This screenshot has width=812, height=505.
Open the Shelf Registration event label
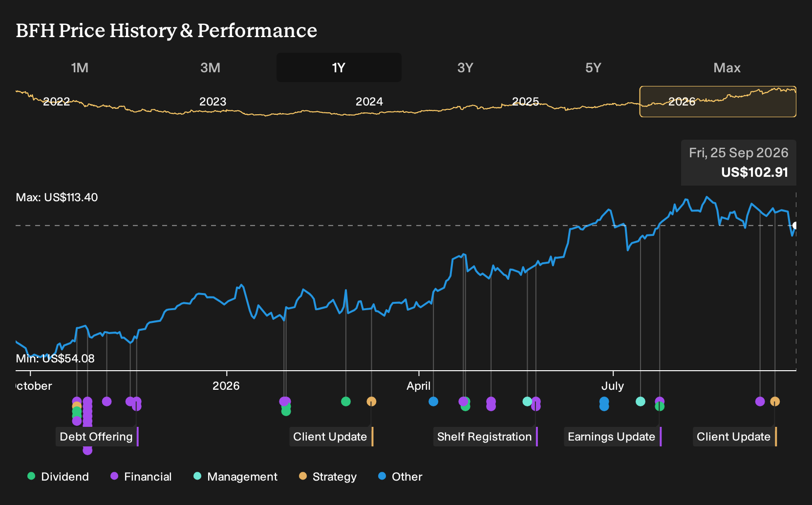(485, 437)
